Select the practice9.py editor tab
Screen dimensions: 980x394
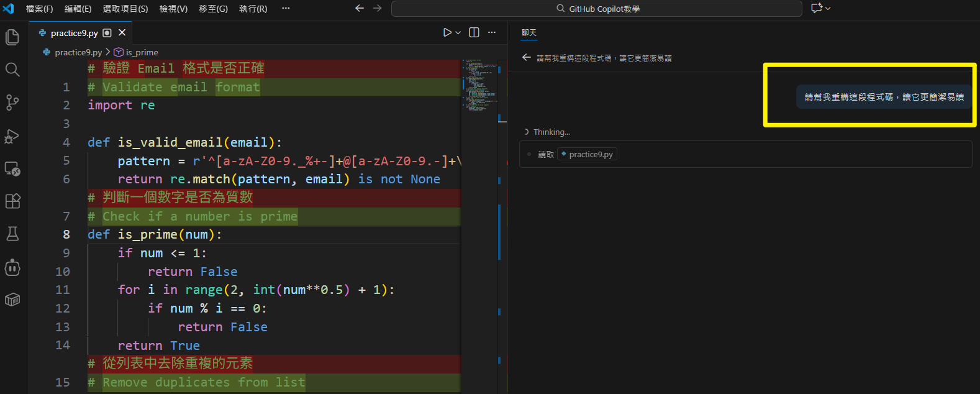[x=74, y=33]
